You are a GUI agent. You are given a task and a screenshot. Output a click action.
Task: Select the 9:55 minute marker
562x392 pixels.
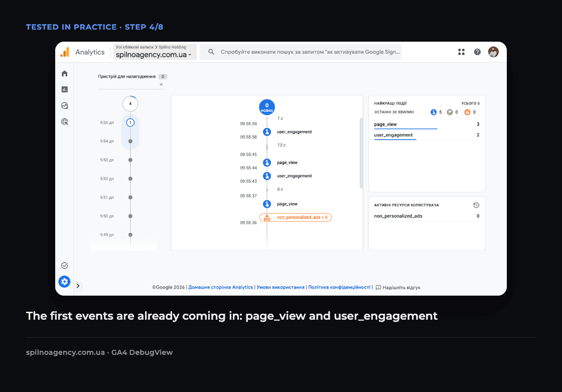point(130,122)
